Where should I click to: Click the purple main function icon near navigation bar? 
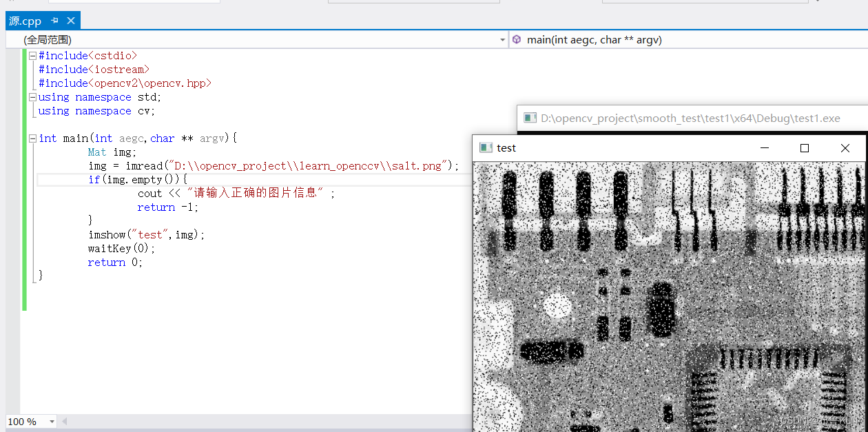pyautogui.click(x=517, y=39)
